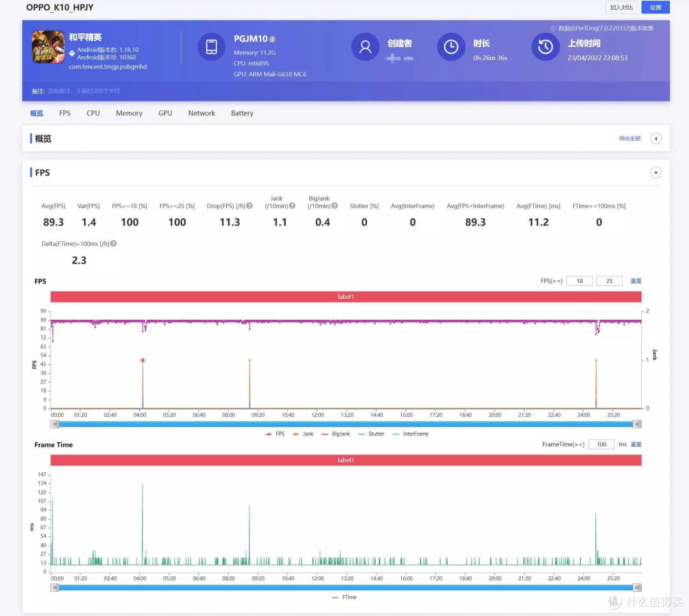The width and height of the screenshot is (689, 616).
Task: Toggle the Stutter series in the legend
Action: 371,434
